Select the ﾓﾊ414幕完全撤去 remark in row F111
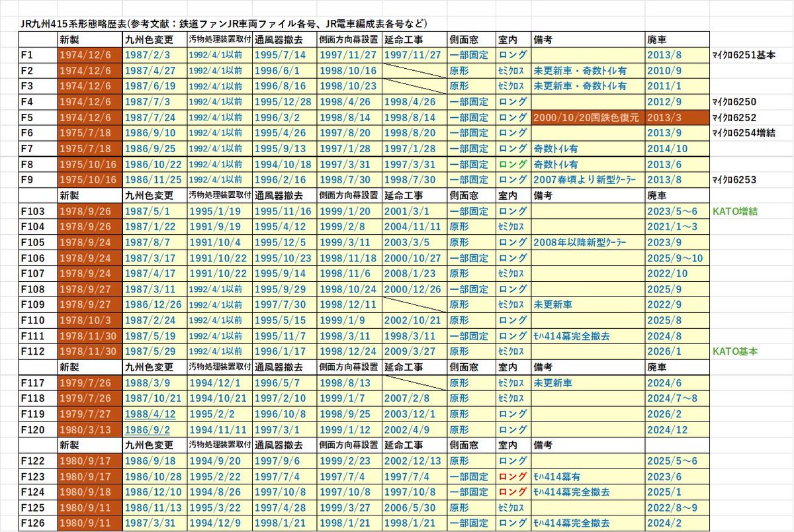The height and width of the screenshot is (532, 794). click(x=587, y=336)
